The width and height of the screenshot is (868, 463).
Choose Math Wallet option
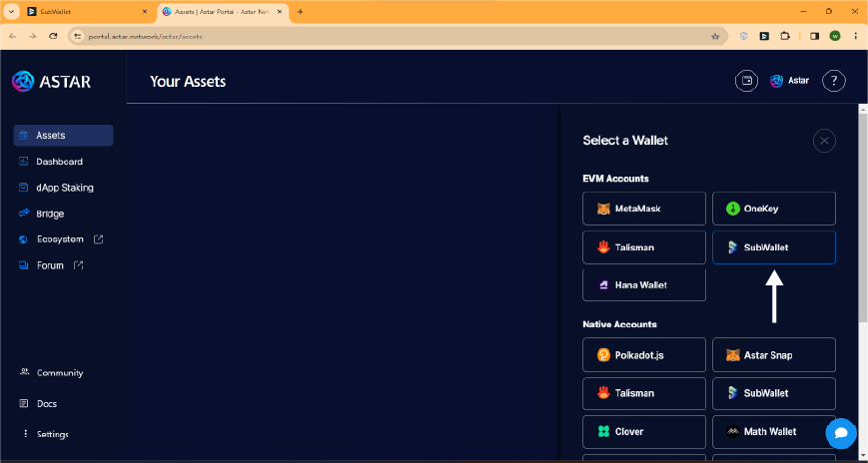pyautogui.click(x=773, y=432)
